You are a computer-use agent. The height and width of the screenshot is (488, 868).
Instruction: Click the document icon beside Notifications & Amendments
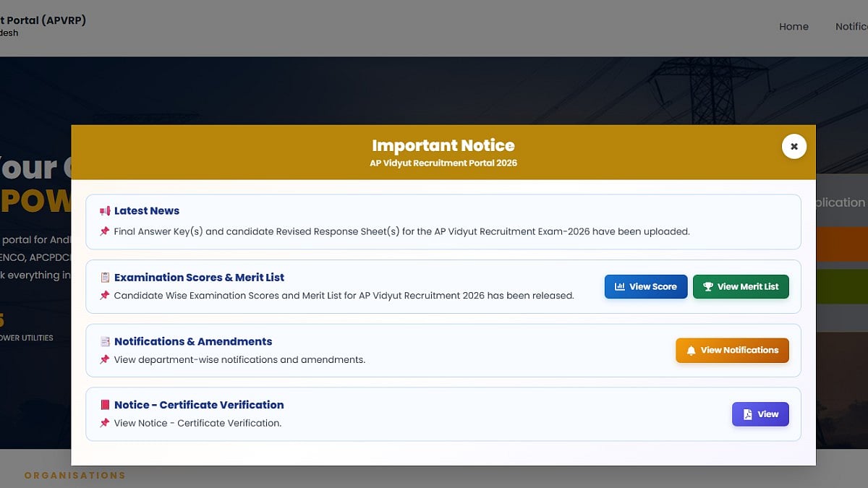coord(105,341)
